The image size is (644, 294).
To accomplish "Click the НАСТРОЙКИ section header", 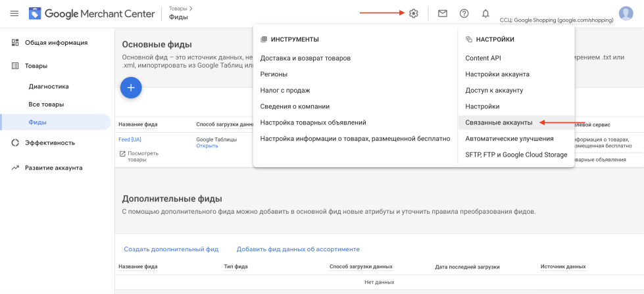I will [495, 39].
